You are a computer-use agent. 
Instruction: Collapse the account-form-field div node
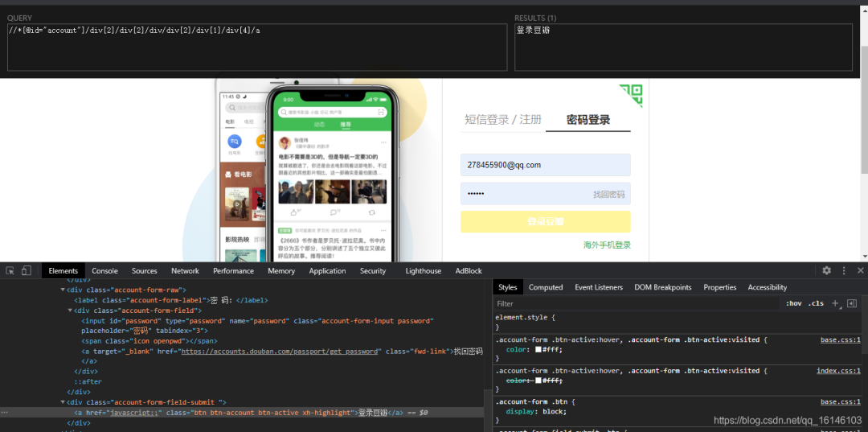click(70, 311)
